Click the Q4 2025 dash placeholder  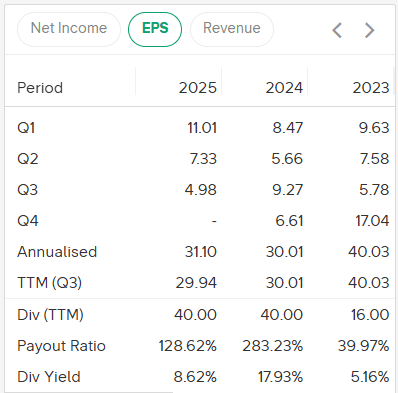214,221
